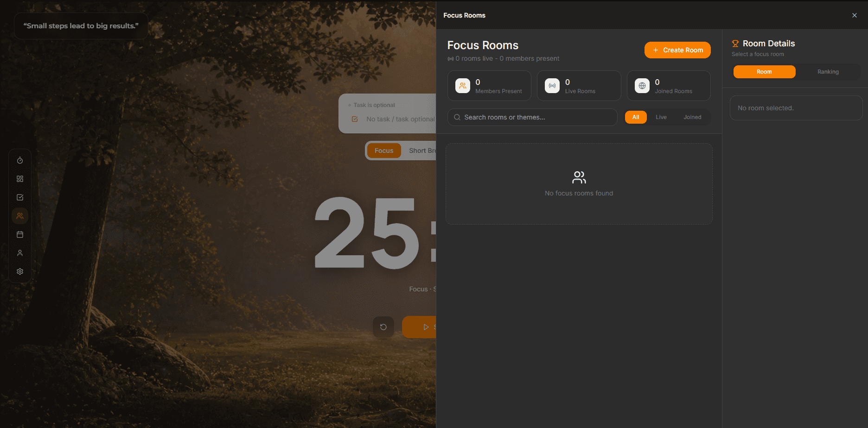Open the calendar icon in the sidebar
Image resolution: width=868 pixels, height=428 pixels.
pos(20,234)
